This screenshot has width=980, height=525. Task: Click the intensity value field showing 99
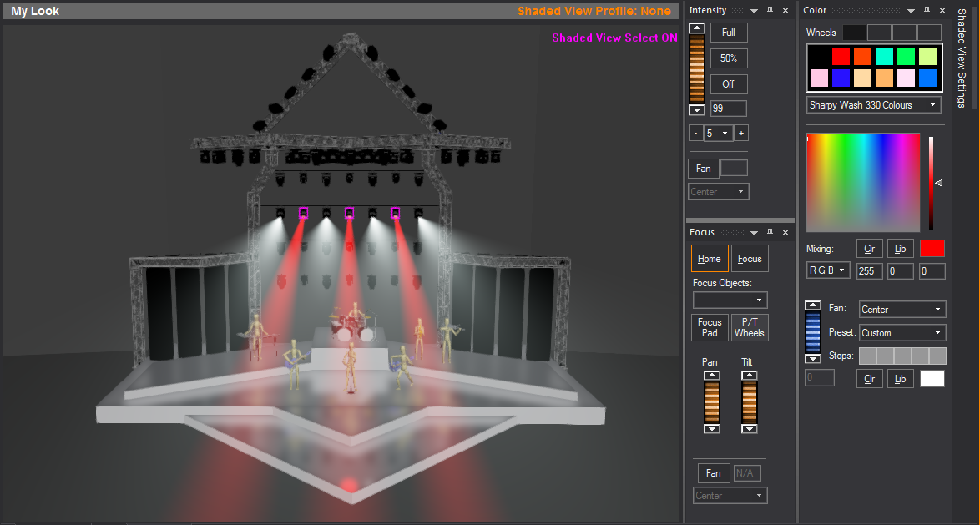(x=728, y=109)
